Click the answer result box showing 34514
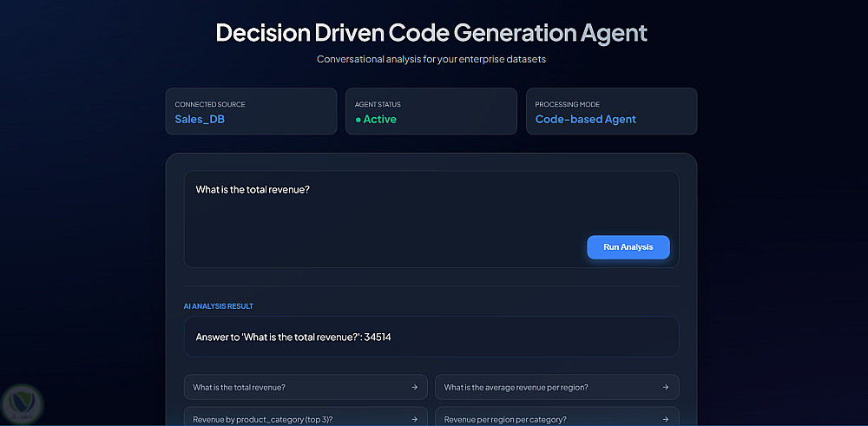Screen dimensions: 868x426 point(431,337)
